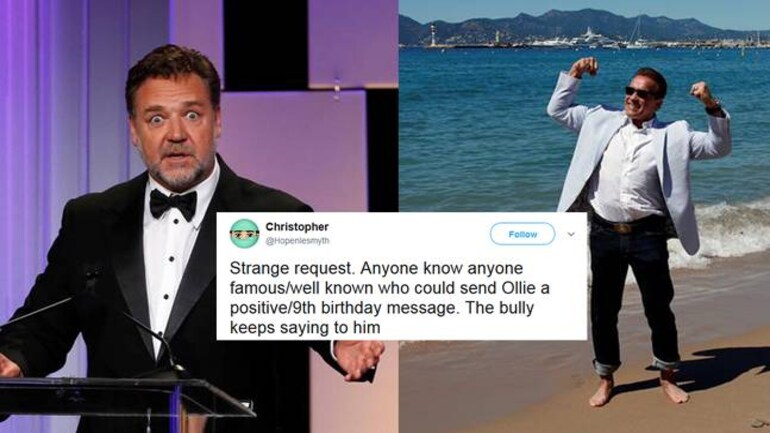Click the tweet text starting 'Strange request'
Screen dimensions: 770x433
tap(389, 298)
